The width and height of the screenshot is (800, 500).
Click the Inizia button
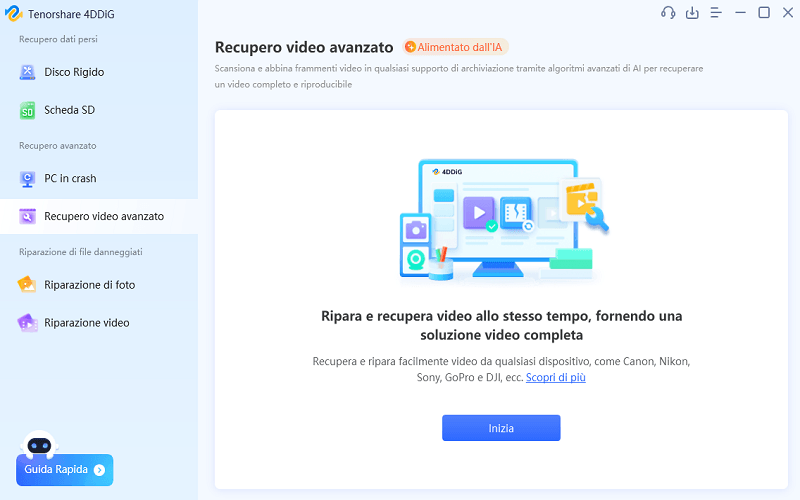click(x=501, y=428)
